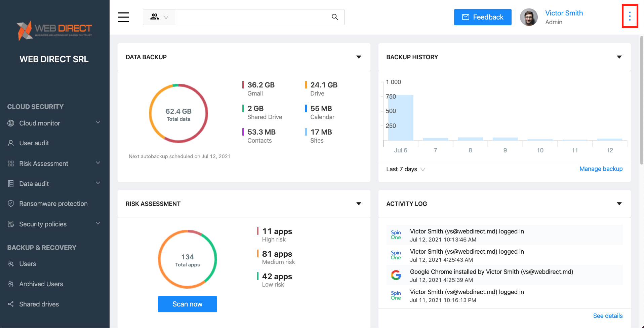Click into the search input field
Image resolution: width=644 pixels, height=328 pixels.
[x=252, y=17]
